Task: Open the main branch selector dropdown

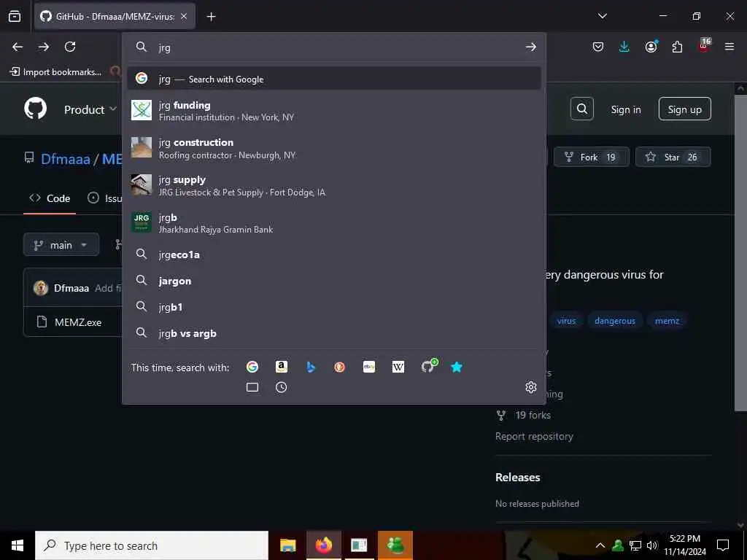Action: (x=61, y=245)
